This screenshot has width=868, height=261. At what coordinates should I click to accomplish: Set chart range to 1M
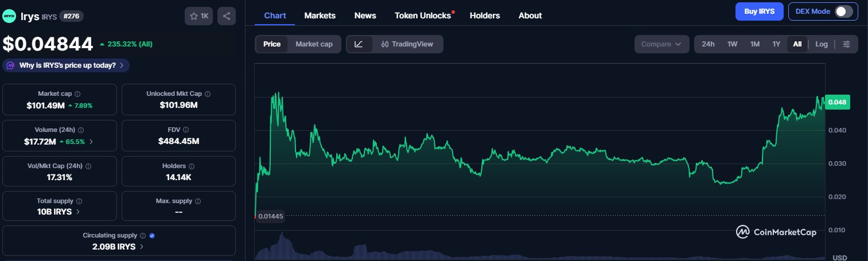click(x=755, y=44)
